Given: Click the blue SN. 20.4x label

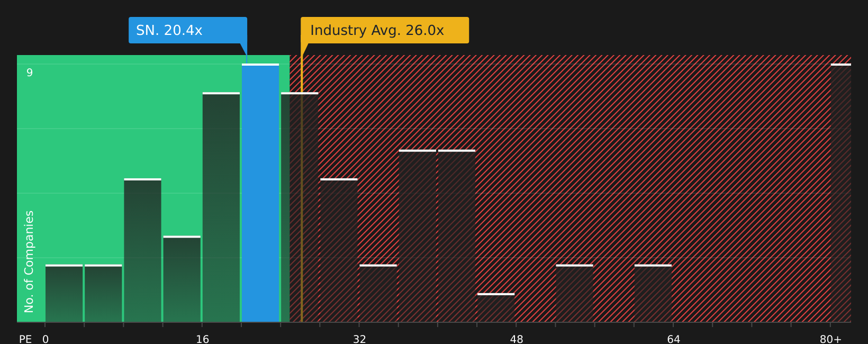Looking at the screenshot, I should point(188,30).
